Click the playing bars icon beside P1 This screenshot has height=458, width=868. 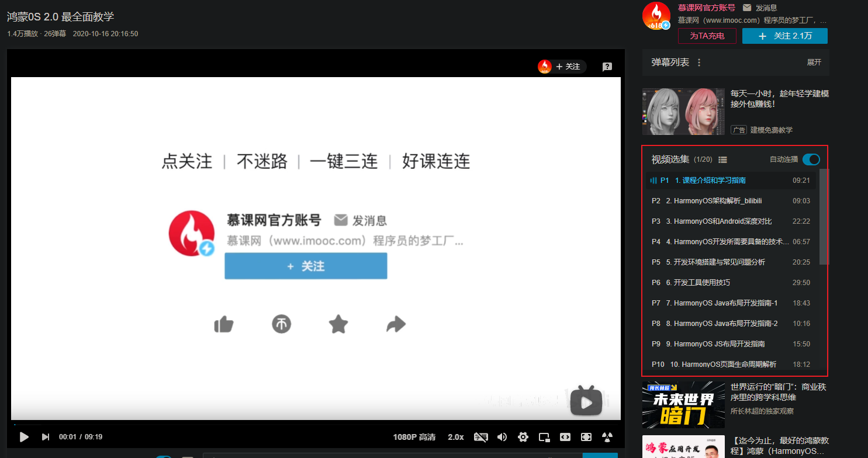pyautogui.click(x=653, y=181)
